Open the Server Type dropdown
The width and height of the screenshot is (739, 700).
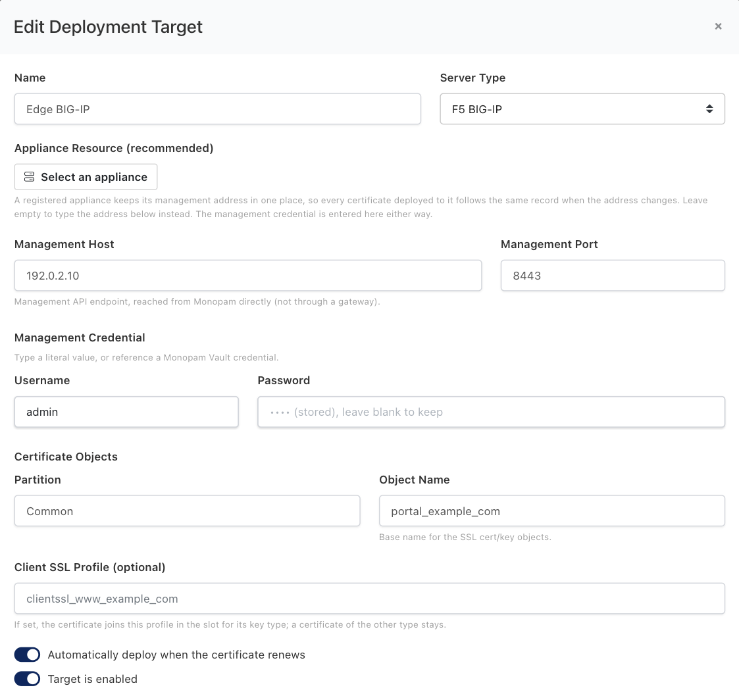(582, 109)
